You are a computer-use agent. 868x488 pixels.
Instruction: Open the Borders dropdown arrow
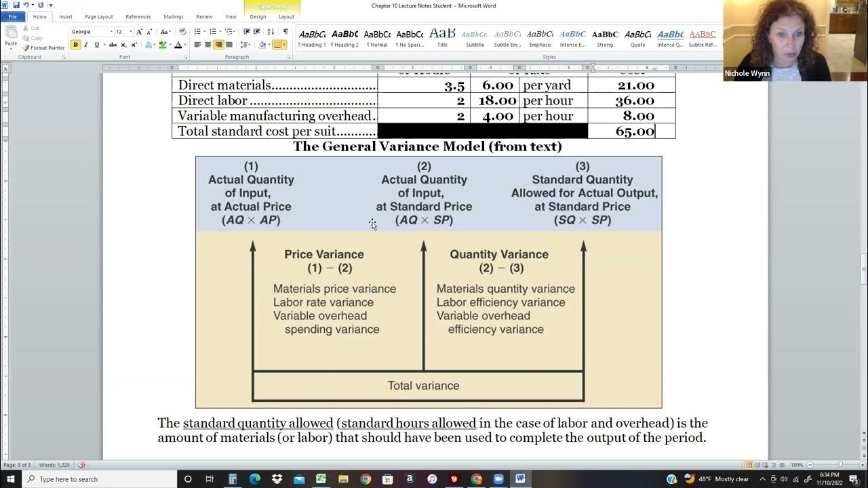[285, 45]
